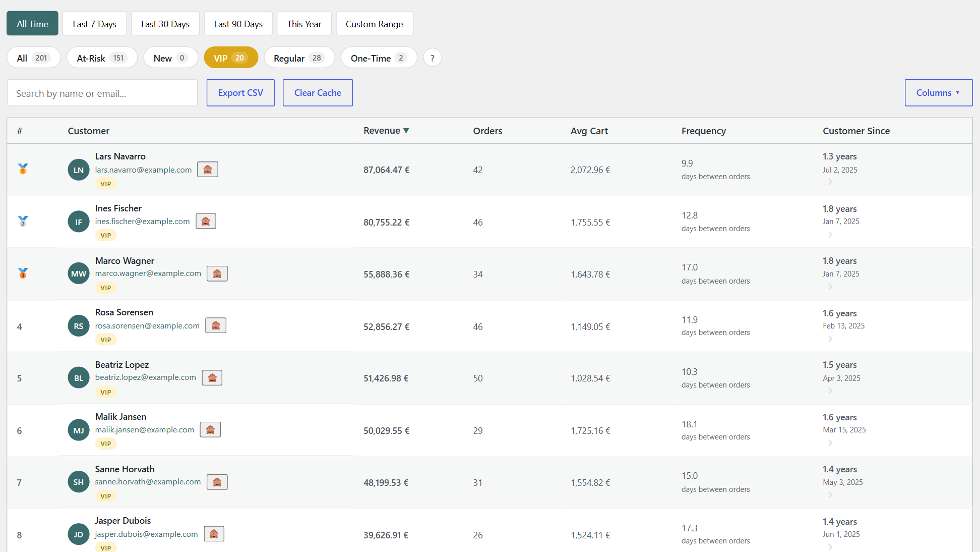
Task: Click the gold medal icon for Lars Navarro
Action: [x=23, y=169]
